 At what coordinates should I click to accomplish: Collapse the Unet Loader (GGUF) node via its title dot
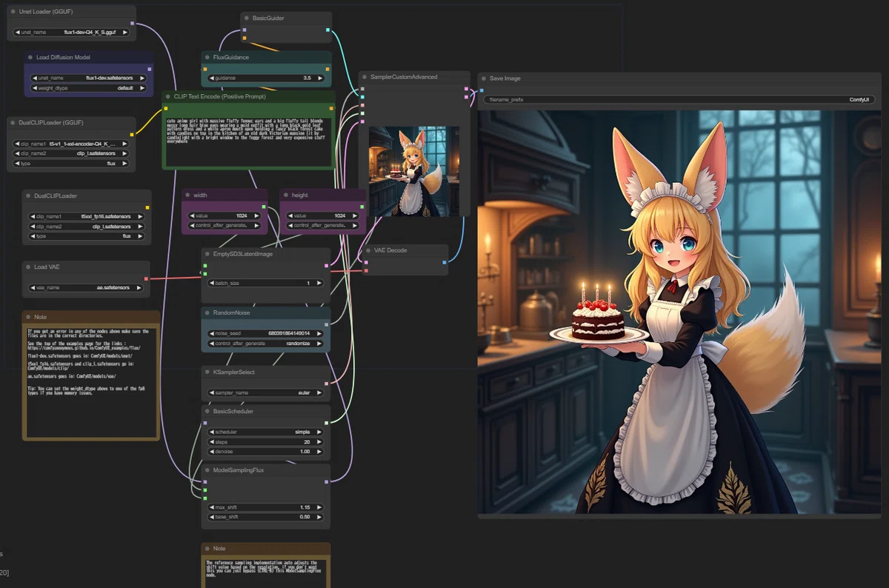[13, 12]
